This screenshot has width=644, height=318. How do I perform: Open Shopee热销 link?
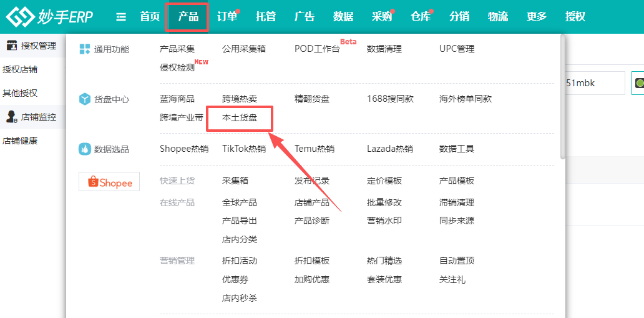coord(184,149)
